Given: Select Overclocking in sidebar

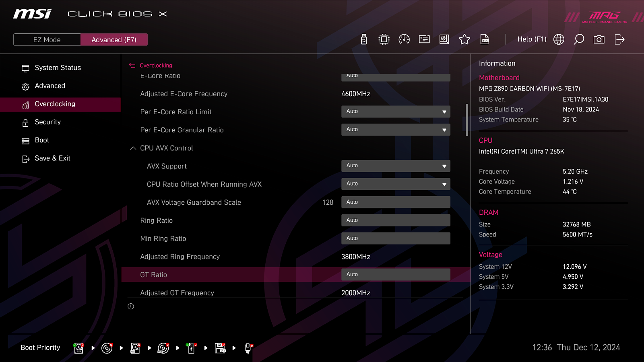Looking at the screenshot, I should click(60, 104).
